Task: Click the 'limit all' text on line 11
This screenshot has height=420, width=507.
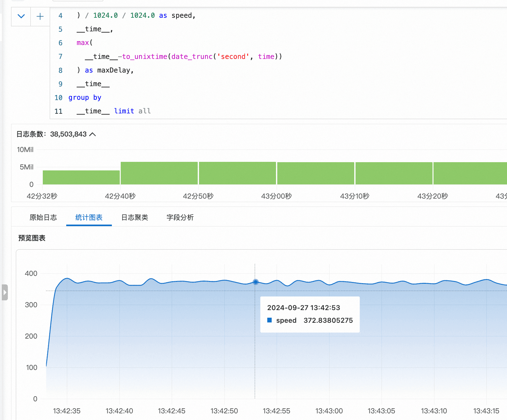Action: click(132, 111)
